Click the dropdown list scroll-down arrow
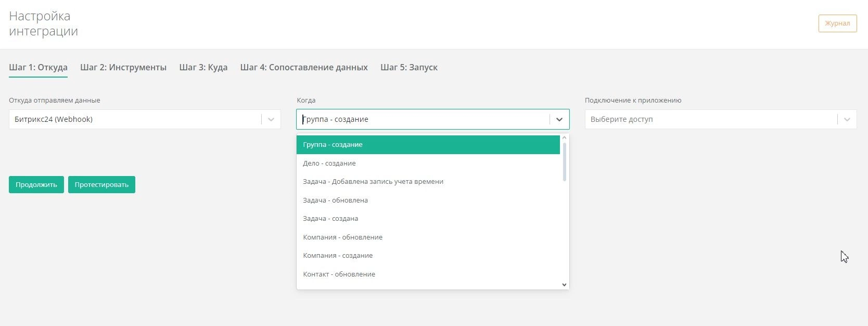Screen dimensions: 868x326 (564, 285)
